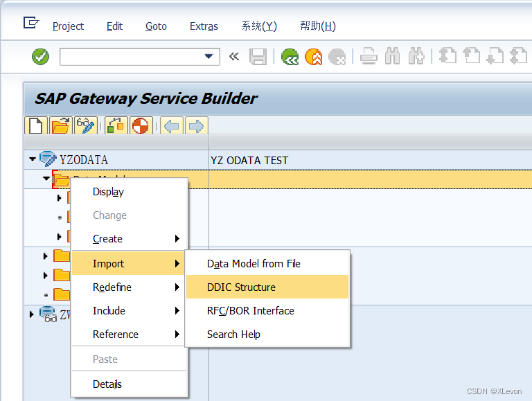Click the grey Cancel icon

(x=337, y=56)
